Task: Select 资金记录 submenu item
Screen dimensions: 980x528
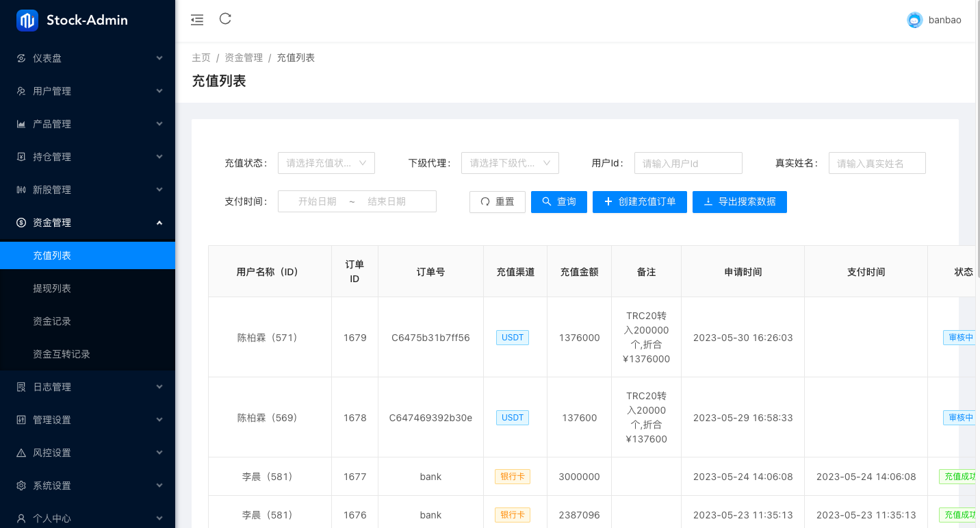Action: tap(52, 321)
